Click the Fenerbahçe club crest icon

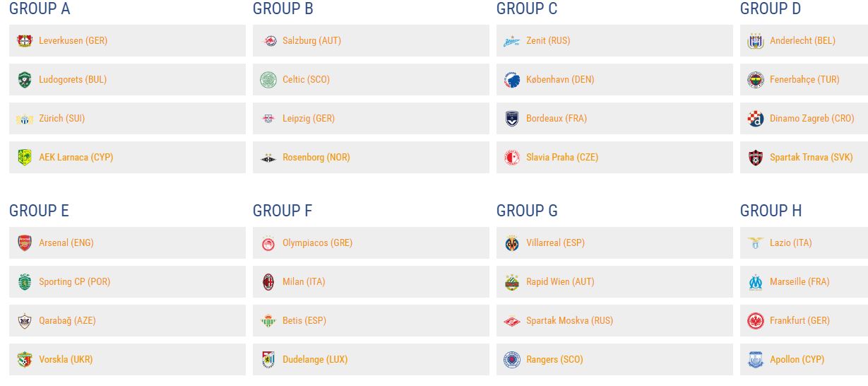tap(756, 80)
